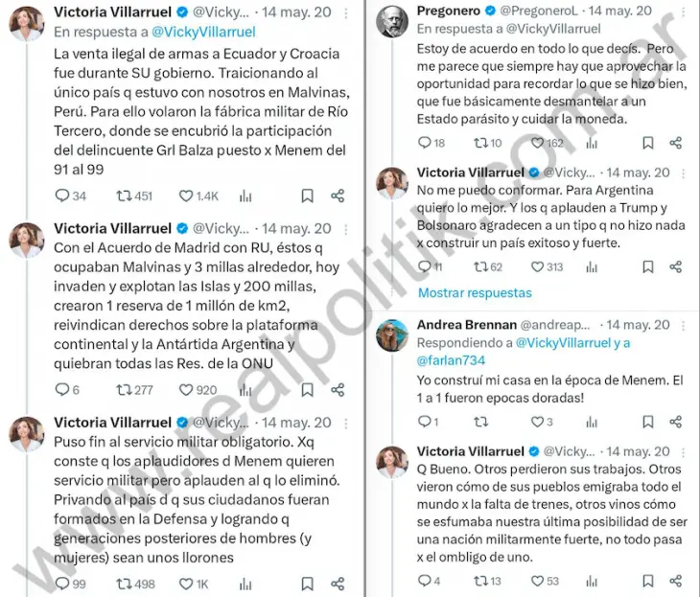Open Pregonero's profile picture
Viewport: 700px width, 597px height.
[x=392, y=21]
